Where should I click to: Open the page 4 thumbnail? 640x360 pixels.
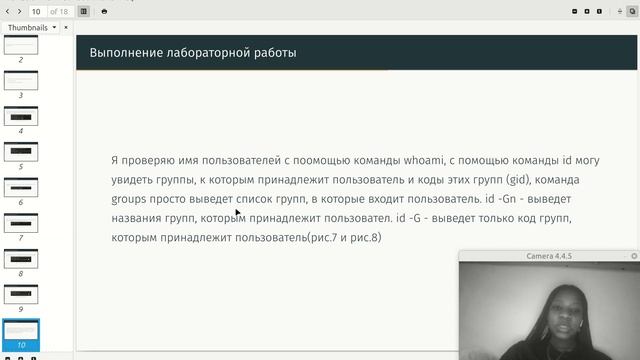(x=21, y=116)
